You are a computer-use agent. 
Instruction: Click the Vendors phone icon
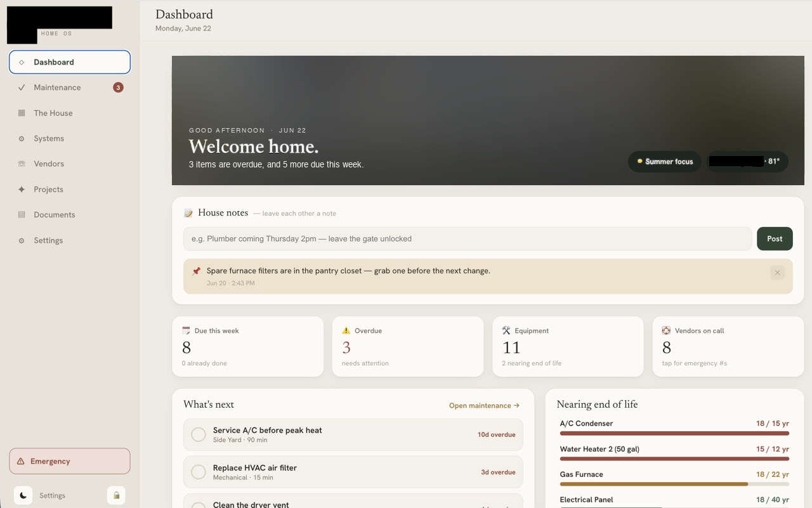[22, 164]
